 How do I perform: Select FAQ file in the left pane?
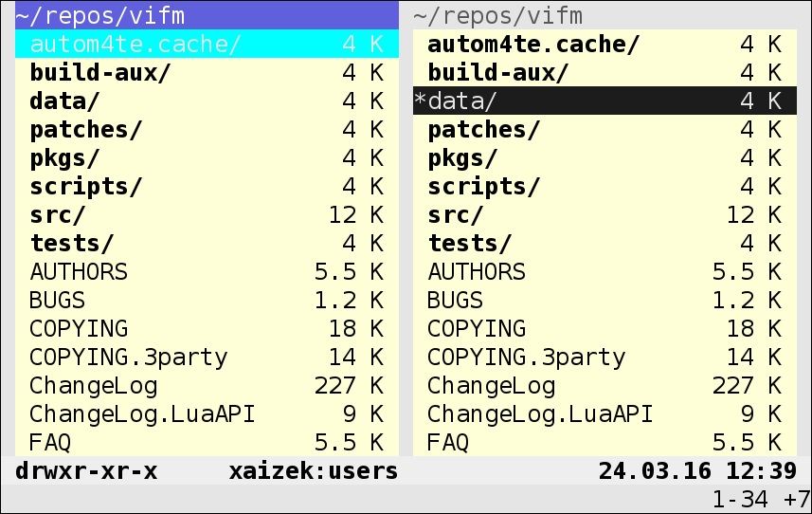tap(207, 442)
